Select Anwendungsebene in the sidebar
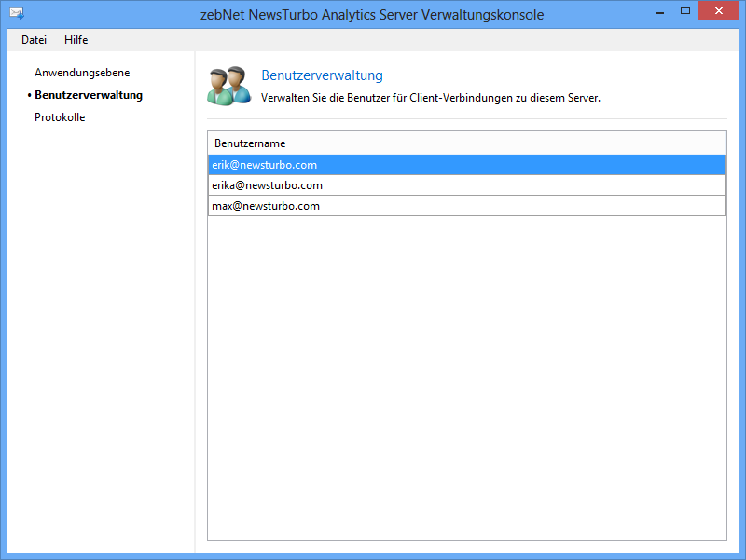Screen dimensions: 746x560 pyautogui.click(x=82, y=73)
